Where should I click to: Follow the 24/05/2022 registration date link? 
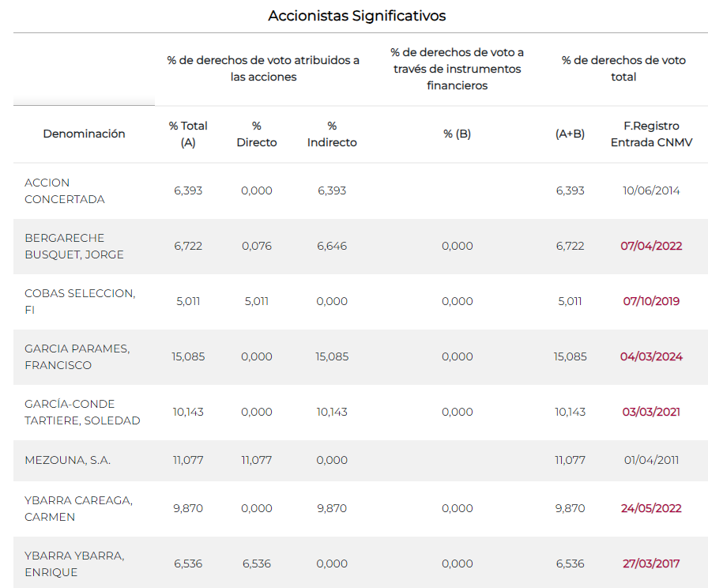650,508
